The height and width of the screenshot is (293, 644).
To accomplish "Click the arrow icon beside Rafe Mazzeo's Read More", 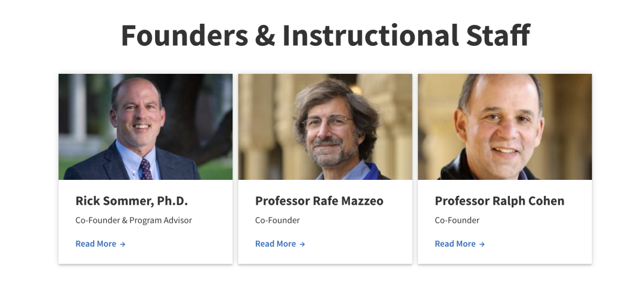I will [x=302, y=244].
